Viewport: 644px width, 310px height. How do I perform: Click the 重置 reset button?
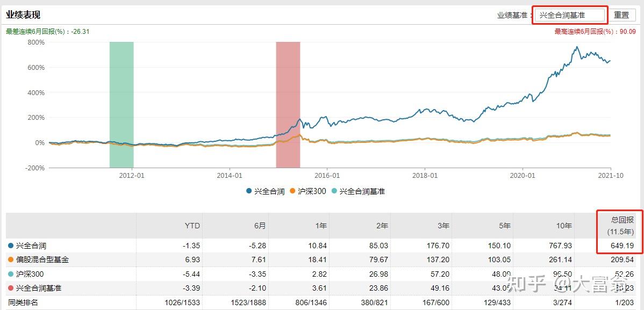[621, 15]
